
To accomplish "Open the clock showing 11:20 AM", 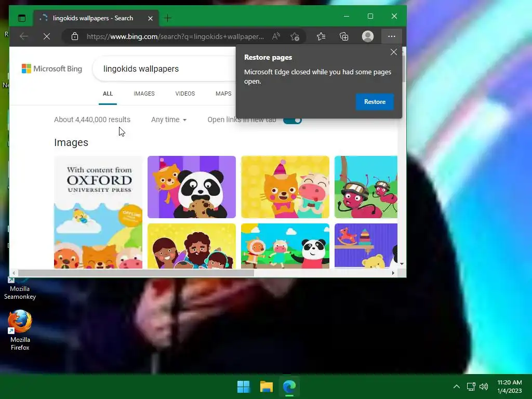I will 510,387.
